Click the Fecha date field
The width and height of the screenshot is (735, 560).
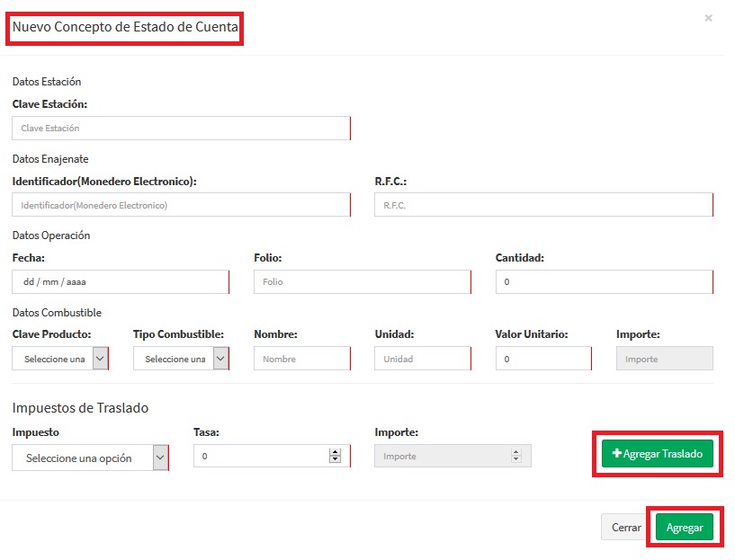(120, 281)
